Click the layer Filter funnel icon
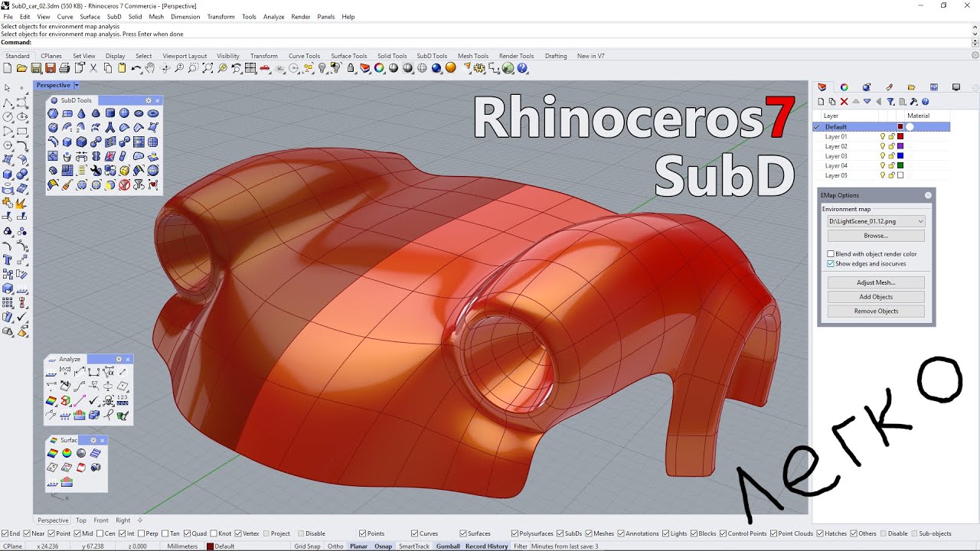 pos(890,101)
